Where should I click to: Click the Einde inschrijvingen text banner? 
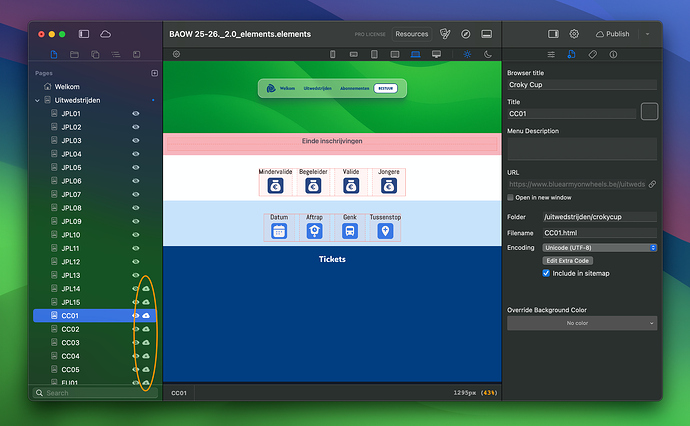[332, 141]
